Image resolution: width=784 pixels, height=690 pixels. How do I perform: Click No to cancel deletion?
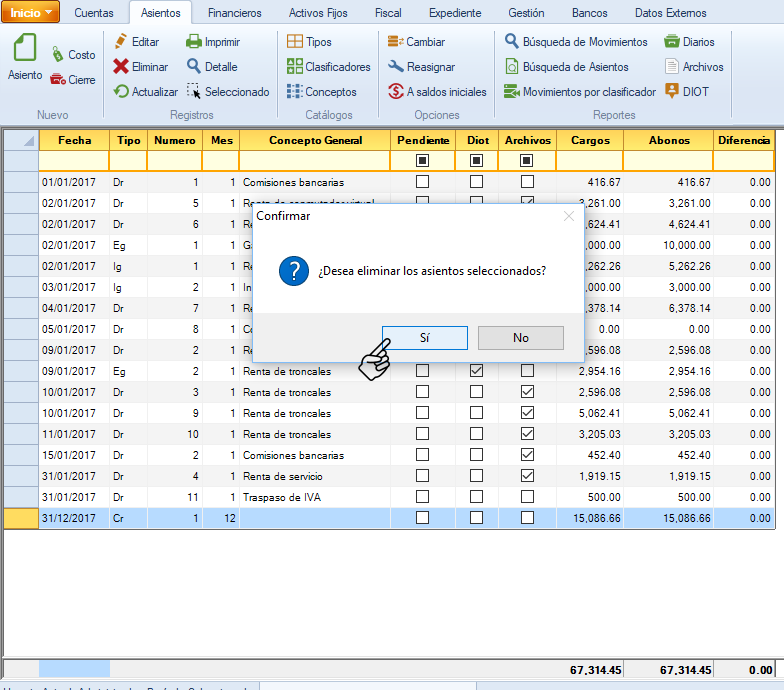click(520, 338)
